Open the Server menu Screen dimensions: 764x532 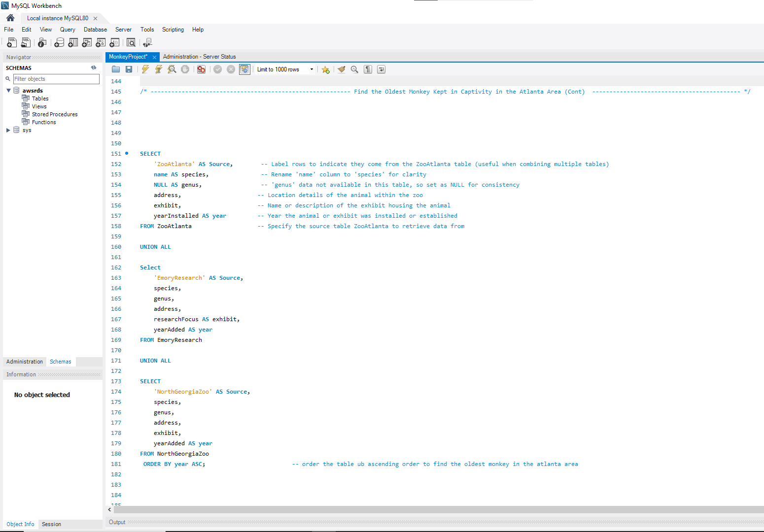pyautogui.click(x=123, y=30)
